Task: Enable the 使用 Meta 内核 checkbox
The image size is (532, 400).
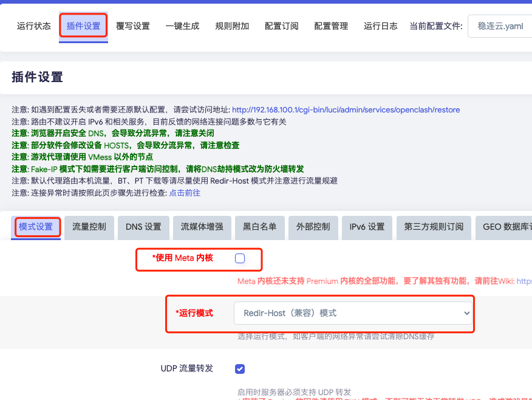Action: (240, 258)
